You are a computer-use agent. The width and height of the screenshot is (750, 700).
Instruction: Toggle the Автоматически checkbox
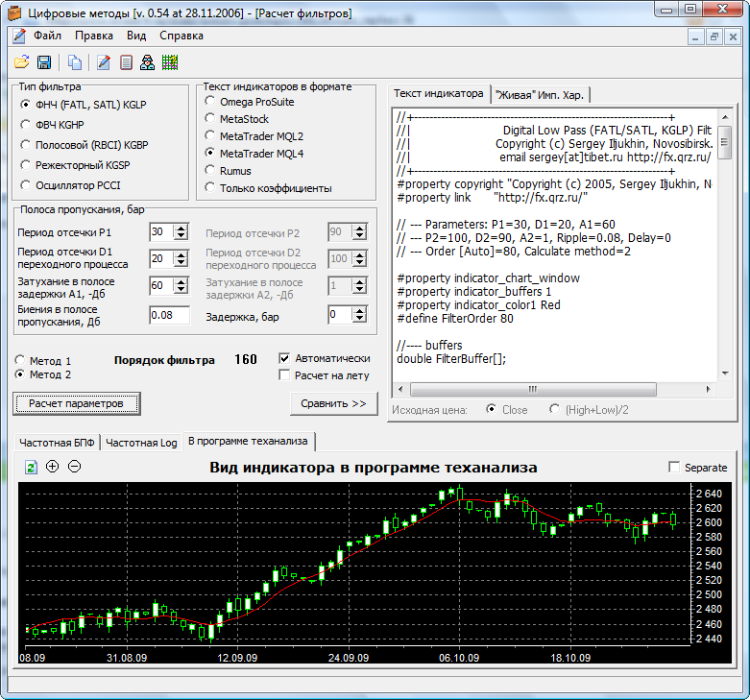pos(284,357)
